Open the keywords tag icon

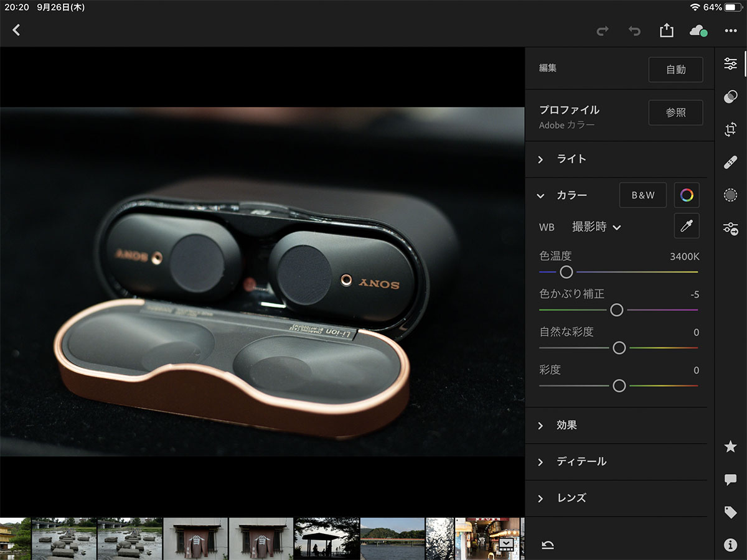click(731, 512)
